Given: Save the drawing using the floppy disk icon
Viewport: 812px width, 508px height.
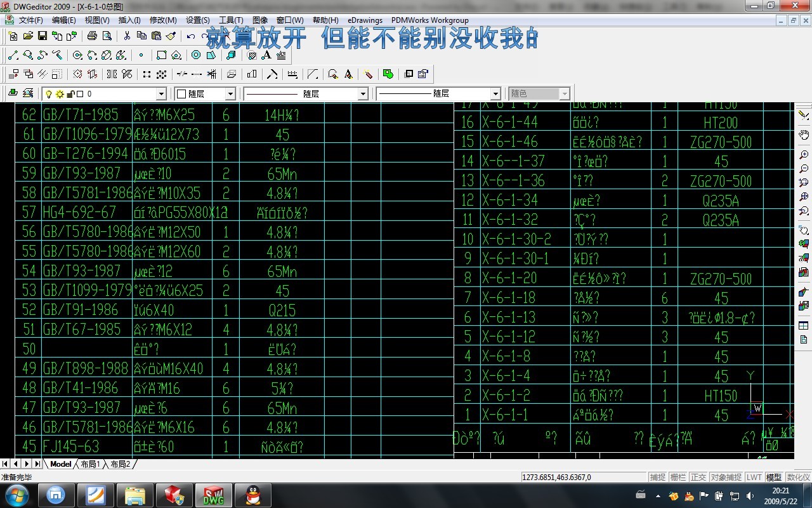Looking at the screenshot, I should 43,36.
